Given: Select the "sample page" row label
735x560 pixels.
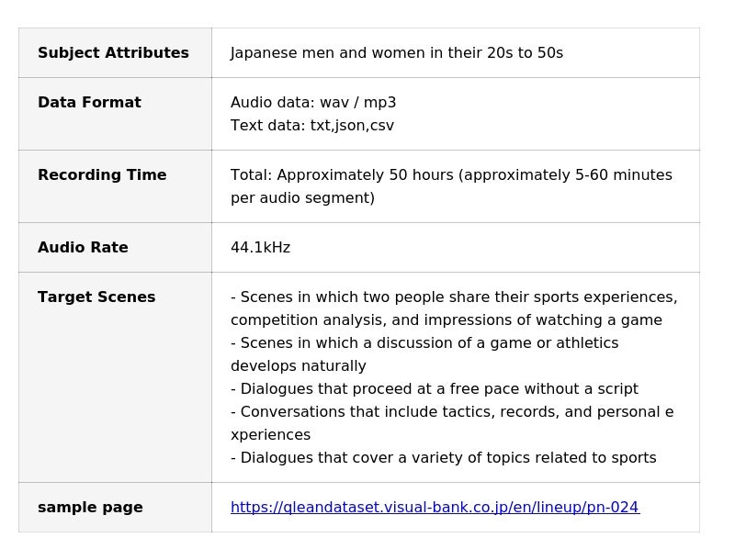Looking at the screenshot, I should pos(90,508).
